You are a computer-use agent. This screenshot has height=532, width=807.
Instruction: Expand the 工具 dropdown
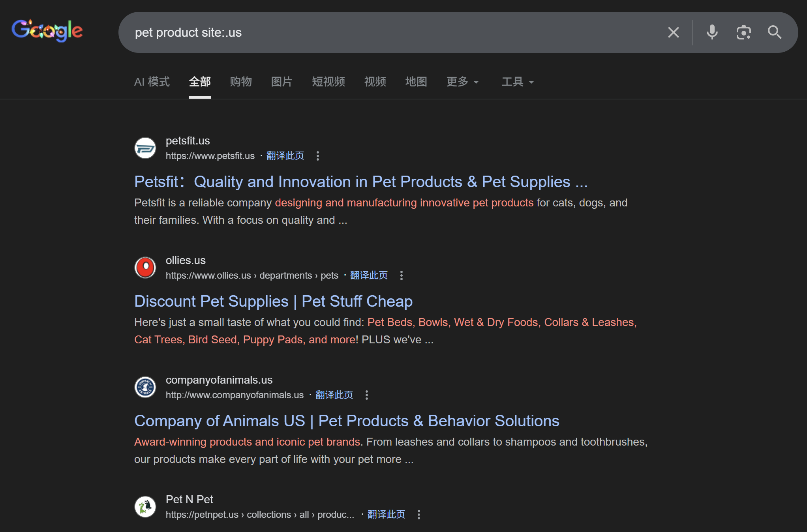[x=518, y=82]
